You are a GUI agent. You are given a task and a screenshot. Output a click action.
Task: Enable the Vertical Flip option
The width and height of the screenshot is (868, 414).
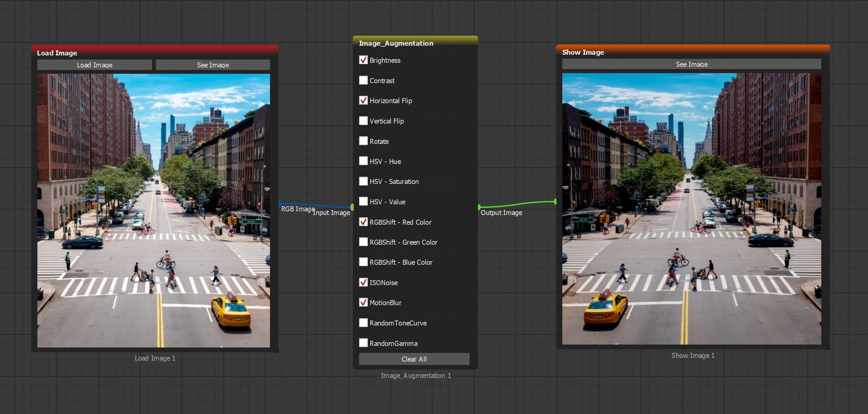pyautogui.click(x=363, y=121)
